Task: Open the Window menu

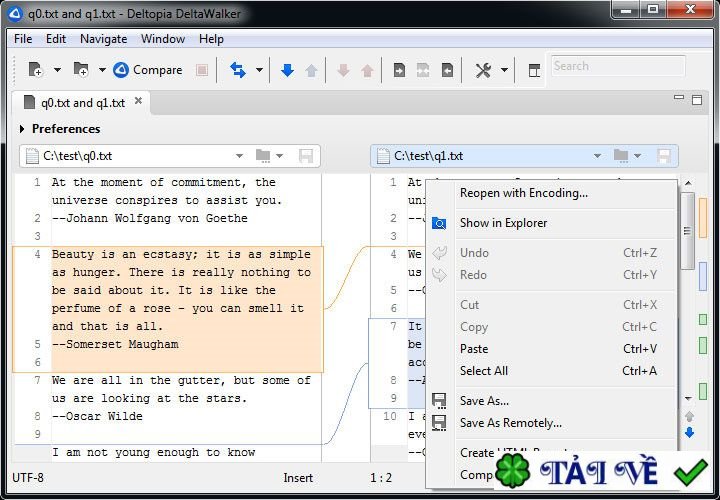Action: click(163, 39)
